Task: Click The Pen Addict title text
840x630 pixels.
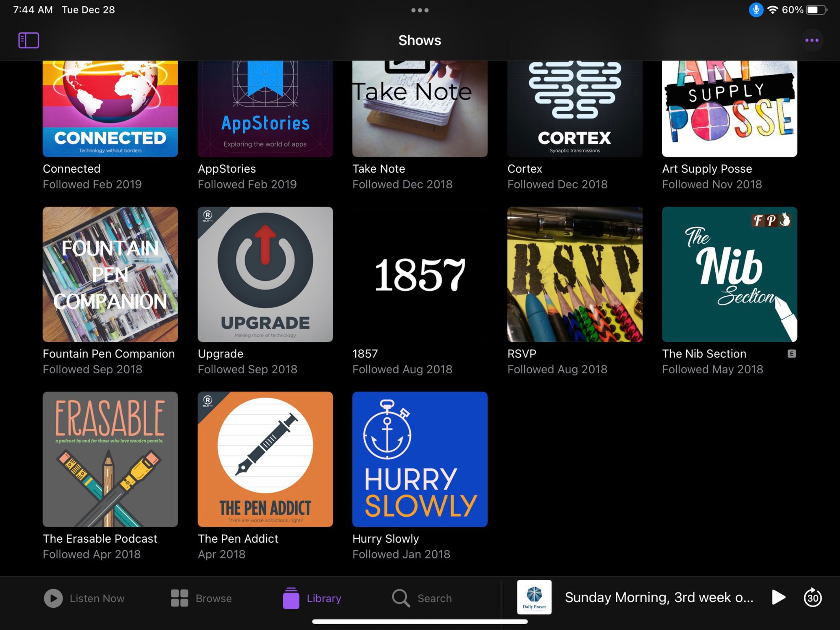Action: click(238, 539)
